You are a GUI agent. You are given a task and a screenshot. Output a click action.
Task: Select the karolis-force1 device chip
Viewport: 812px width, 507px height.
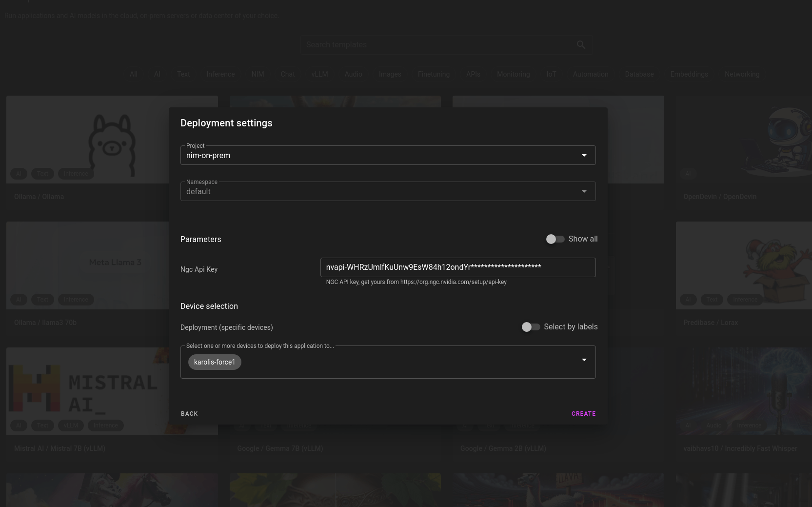[215, 362]
